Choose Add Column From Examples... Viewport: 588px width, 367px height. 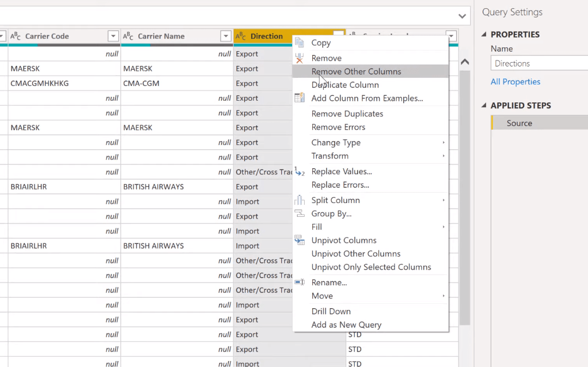[x=371, y=98]
